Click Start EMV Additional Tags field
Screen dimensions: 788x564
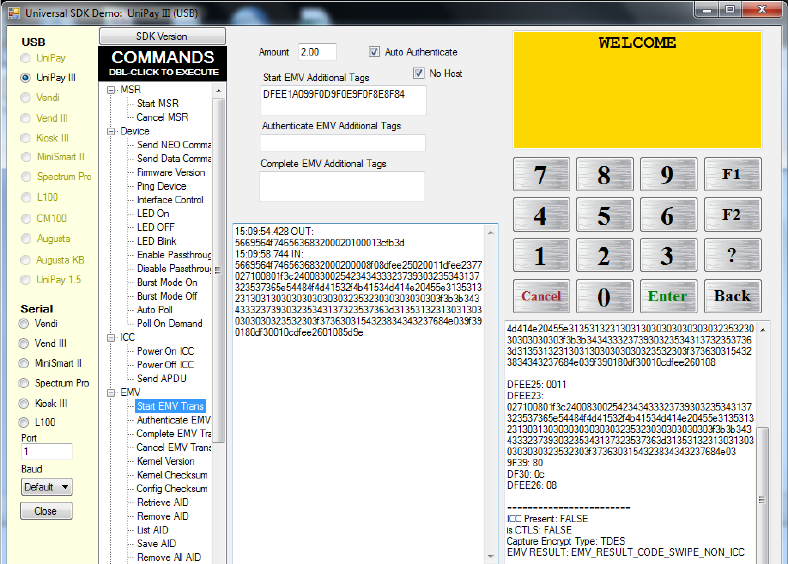(x=343, y=100)
